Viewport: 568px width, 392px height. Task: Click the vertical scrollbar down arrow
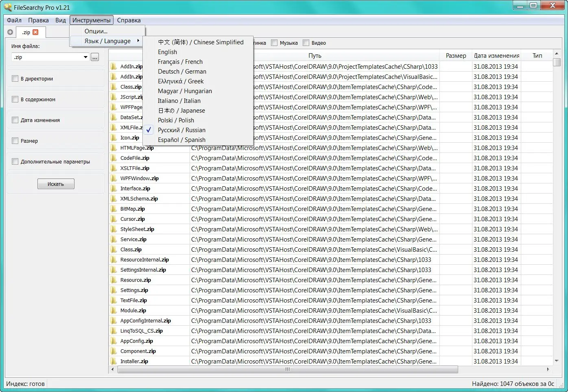[557, 361]
